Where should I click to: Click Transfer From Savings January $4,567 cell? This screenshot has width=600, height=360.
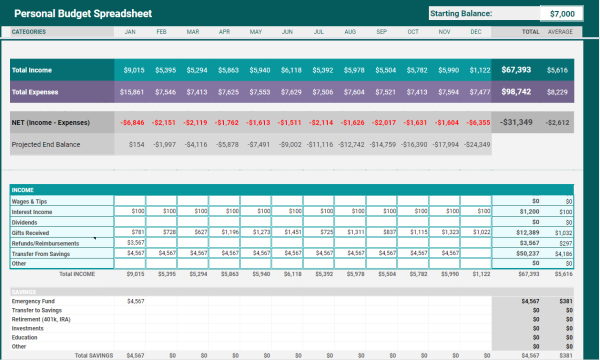tap(130, 253)
